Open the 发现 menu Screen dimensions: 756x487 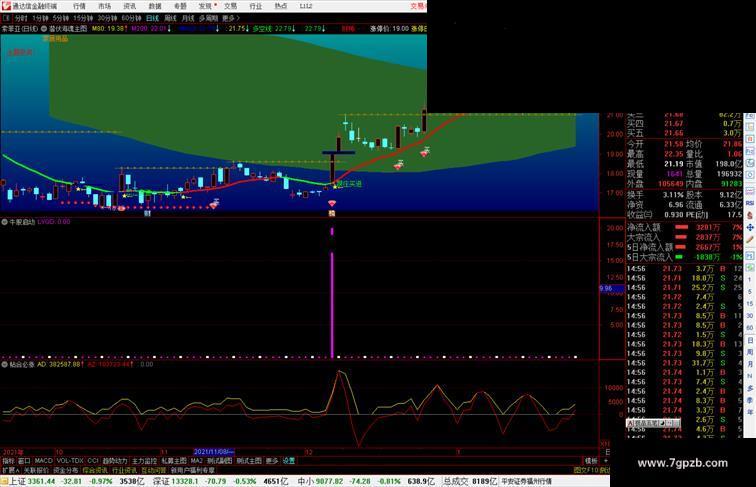pos(205,6)
